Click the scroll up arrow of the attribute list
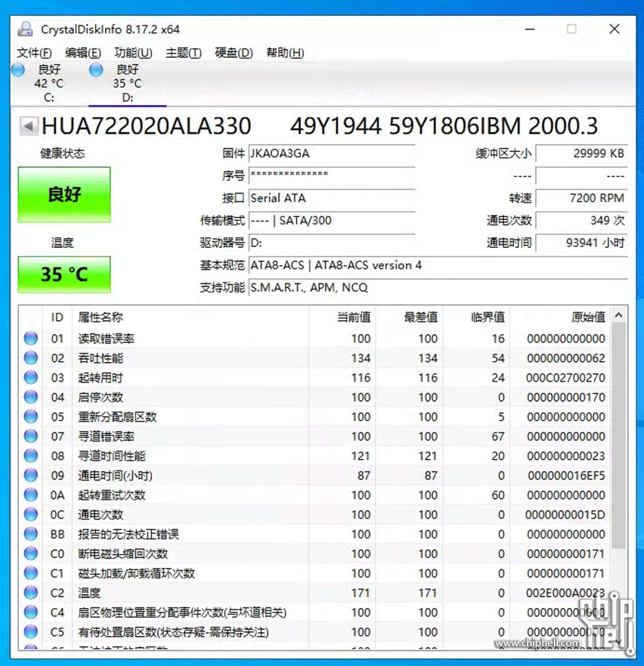 (618, 315)
